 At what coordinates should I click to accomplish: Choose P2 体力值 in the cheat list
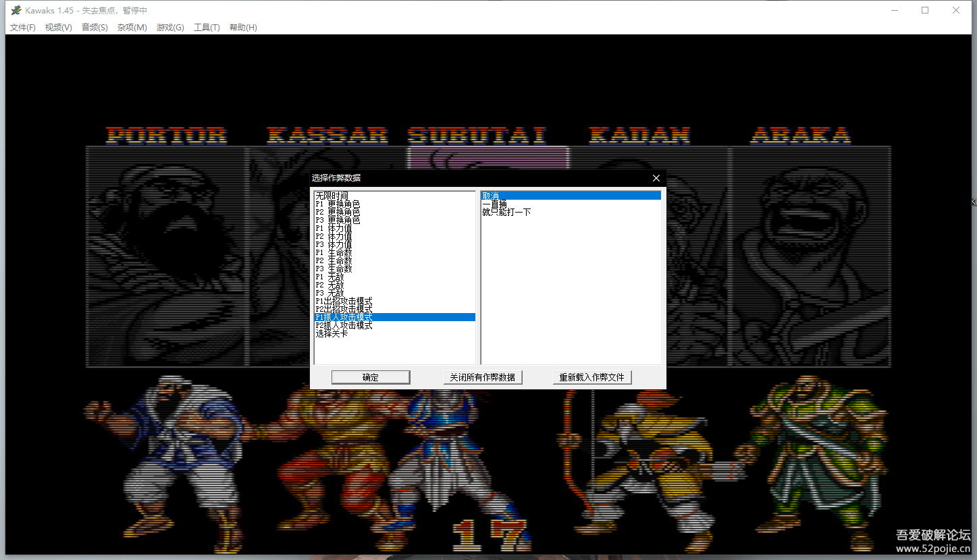[334, 236]
